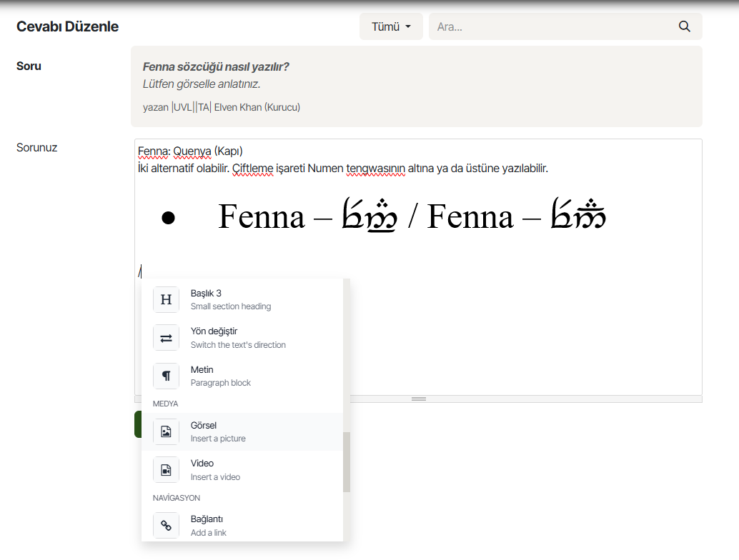Open the Tümü filter dropdown
The width and height of the screenshot is (739, 560).
point(391,26)
